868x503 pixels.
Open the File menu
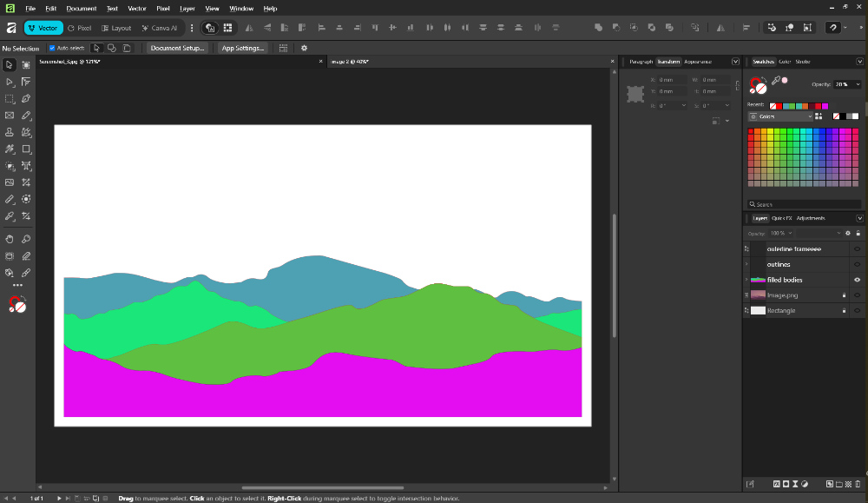pos(30,9)
